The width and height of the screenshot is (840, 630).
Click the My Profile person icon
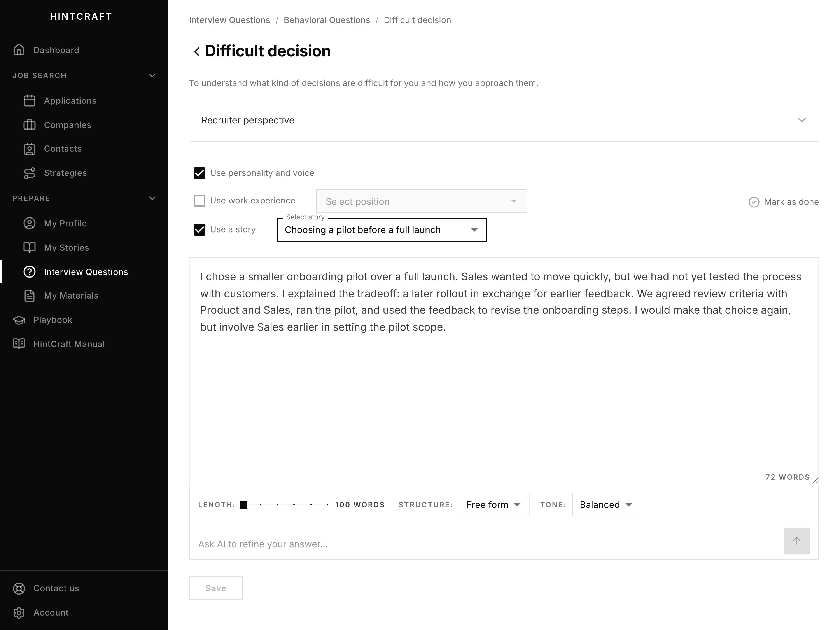pyautogui.click(x=29, y=223)
